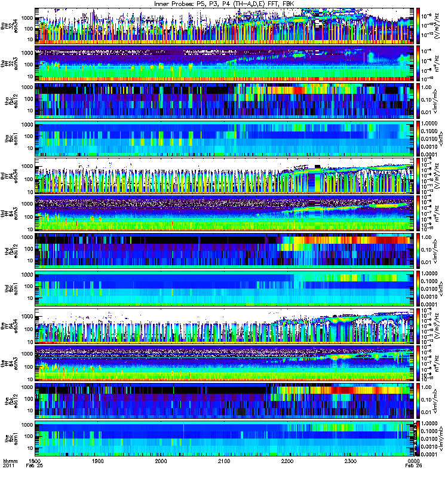This screenshot has width=448, height=478.
Task: Select the 2200 time axis label
Action: pyautogui.click(x=287, y=461)
